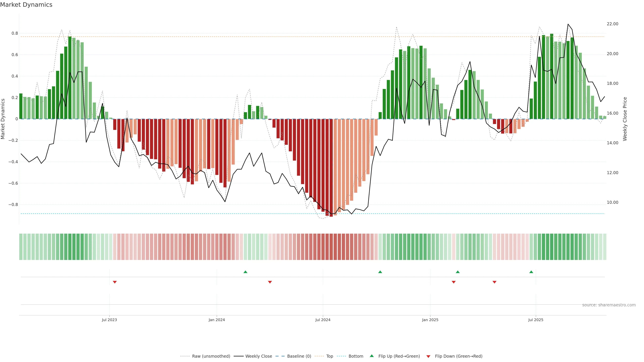This screenshot has height=362, width=644.
Task: Click the green triangle icon in the Flip Up legend
Action: coord(372,356)
